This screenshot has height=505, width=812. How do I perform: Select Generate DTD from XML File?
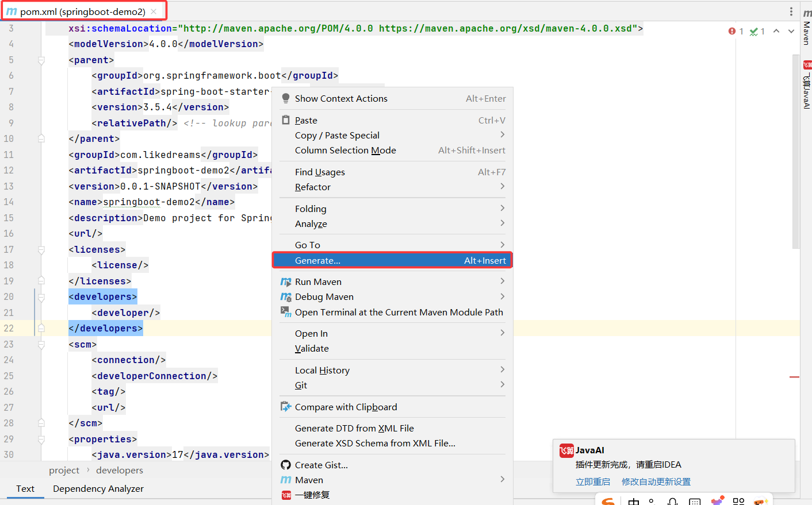pyautogui.click(x=392, y=428)
